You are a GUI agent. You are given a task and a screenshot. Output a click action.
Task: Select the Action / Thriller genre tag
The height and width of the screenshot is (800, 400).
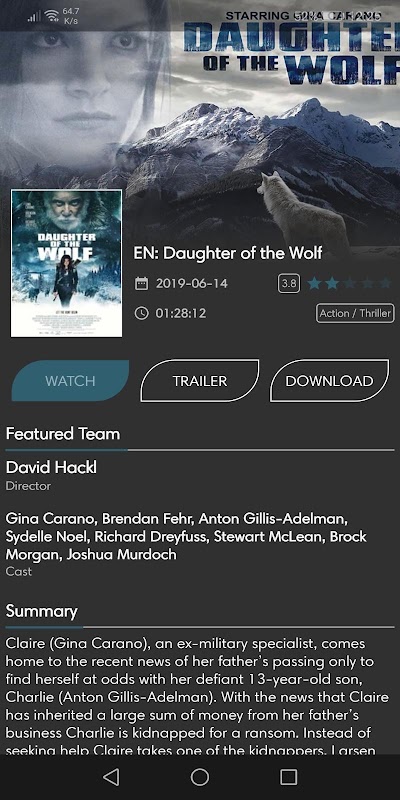pos(355,313)
